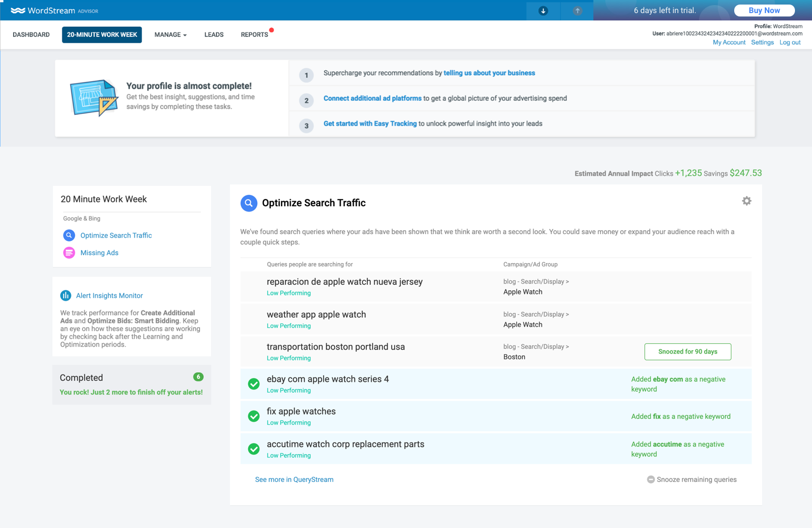Image resolution: width=812 pixels, height=528 pixels.
Task: Click the pink Missing Ads sidebar icon
Action: [69, 253]
